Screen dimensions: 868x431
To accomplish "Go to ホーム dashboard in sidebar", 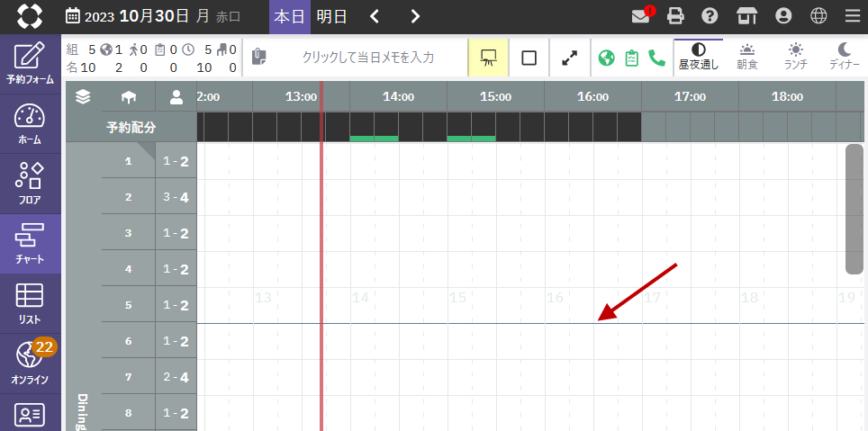I will point(30,123).
